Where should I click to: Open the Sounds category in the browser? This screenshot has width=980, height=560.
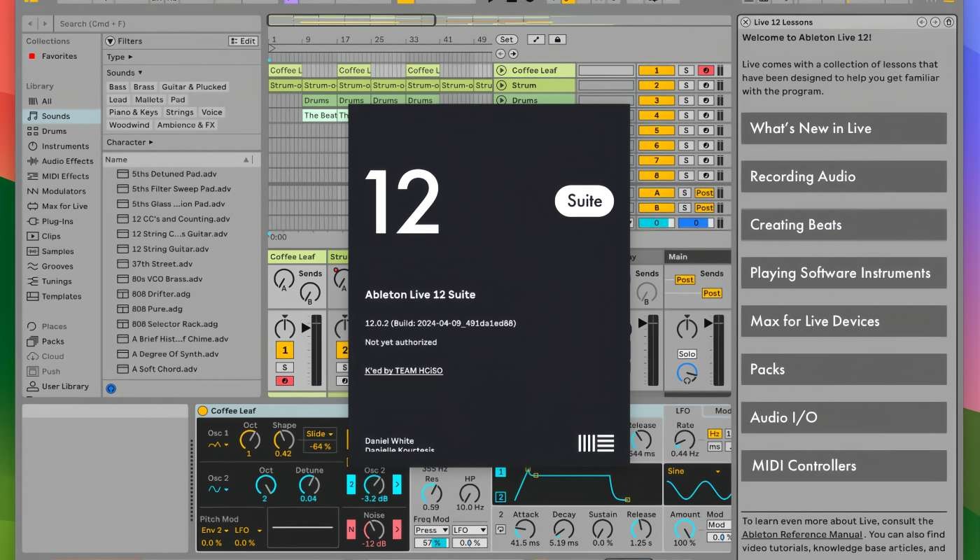56,116
